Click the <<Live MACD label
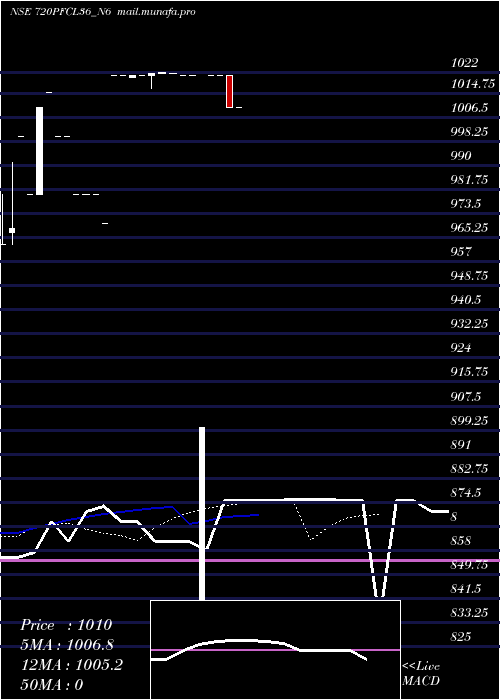 (x=421, y=674)
